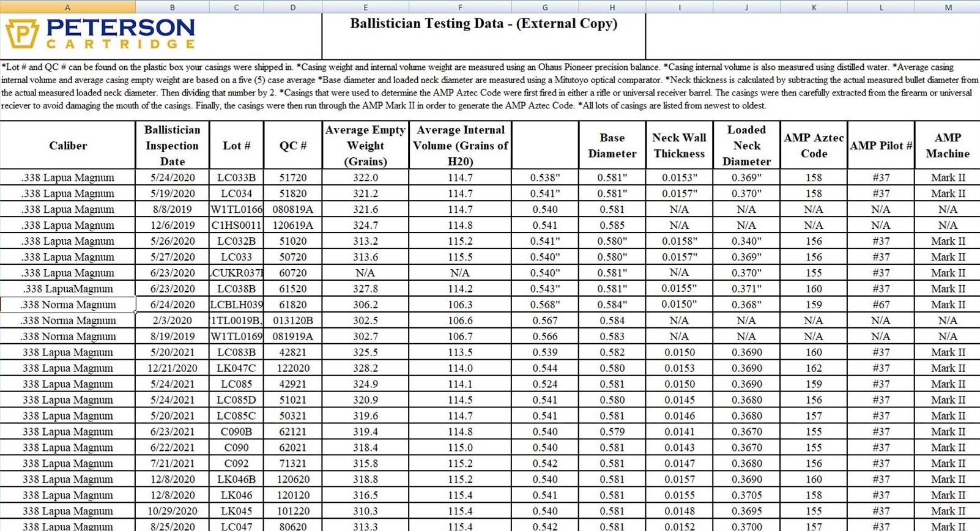This screenshot has width=980, height=531.
Task: Select lot cell W1TL0166
Action: [x=236, y=209]
